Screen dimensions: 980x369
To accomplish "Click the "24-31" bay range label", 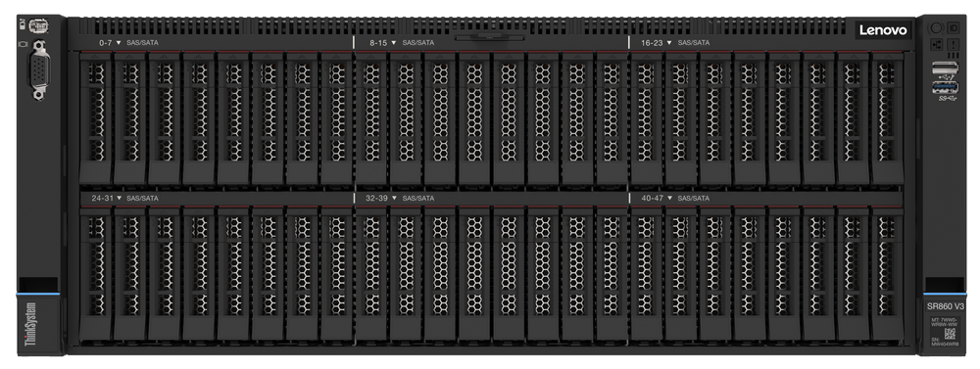I will [102, 198].
